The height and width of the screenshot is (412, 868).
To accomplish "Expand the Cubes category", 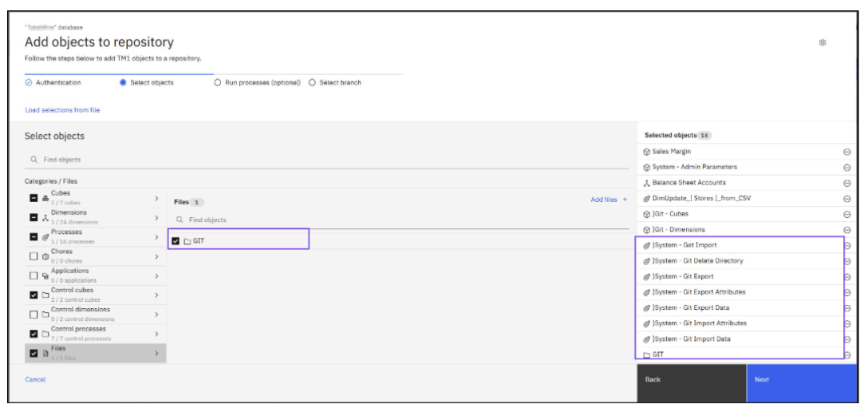I will 156,198.
